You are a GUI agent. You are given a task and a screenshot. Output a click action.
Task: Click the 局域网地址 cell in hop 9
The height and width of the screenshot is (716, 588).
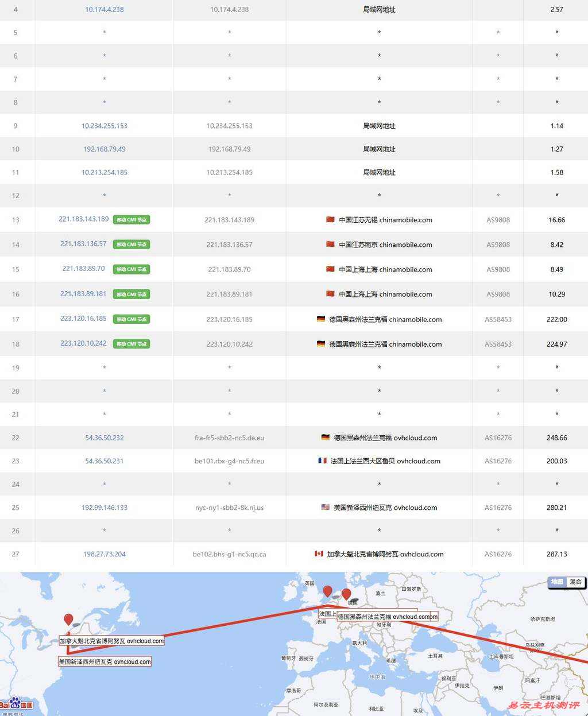click(380, 126)
